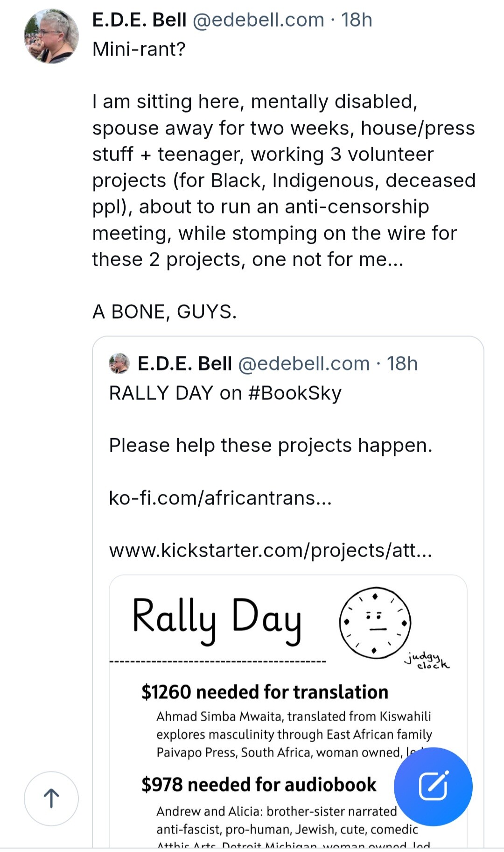Tap the quoted post's @edebell.com handle
Screen dimensions: 504x852
(304, 363)
